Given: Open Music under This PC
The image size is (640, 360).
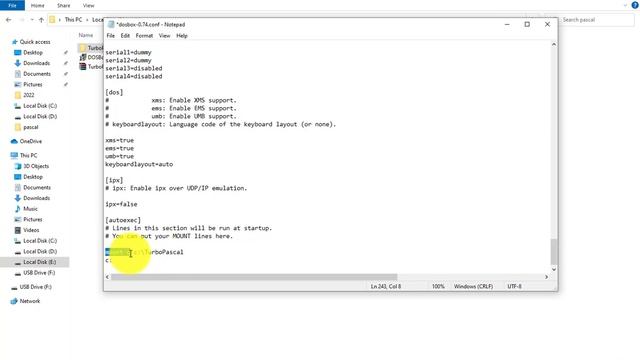Looking at the screenshot, I should click(30, 209).
